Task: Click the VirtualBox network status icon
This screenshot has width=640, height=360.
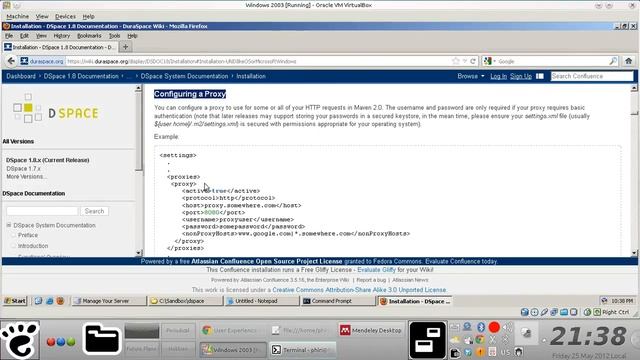Action: (x=554, y=312)
